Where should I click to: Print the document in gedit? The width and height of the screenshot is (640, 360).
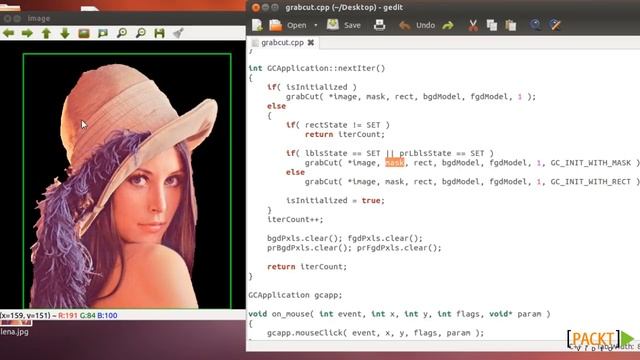pos(380,25)
